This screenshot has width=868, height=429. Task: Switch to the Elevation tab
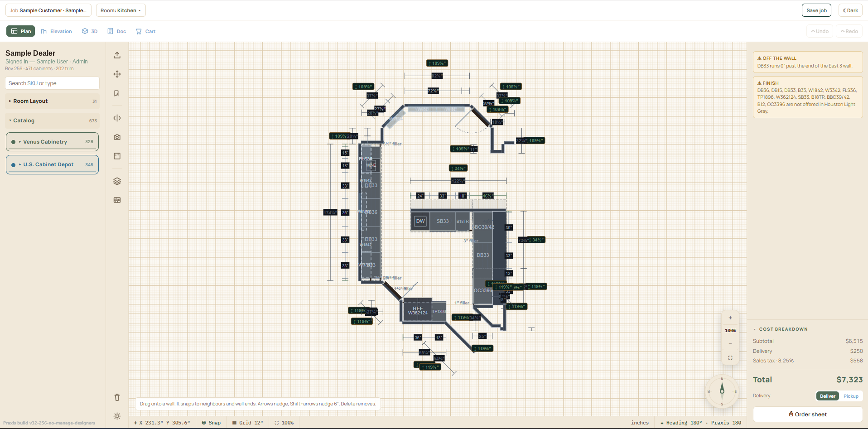point(57,31)
